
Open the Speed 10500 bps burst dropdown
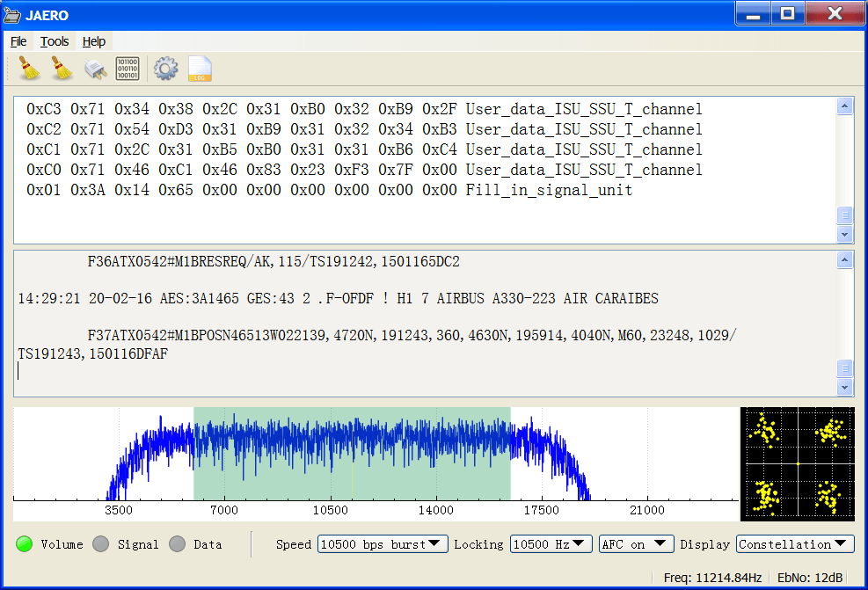(383, 544)
